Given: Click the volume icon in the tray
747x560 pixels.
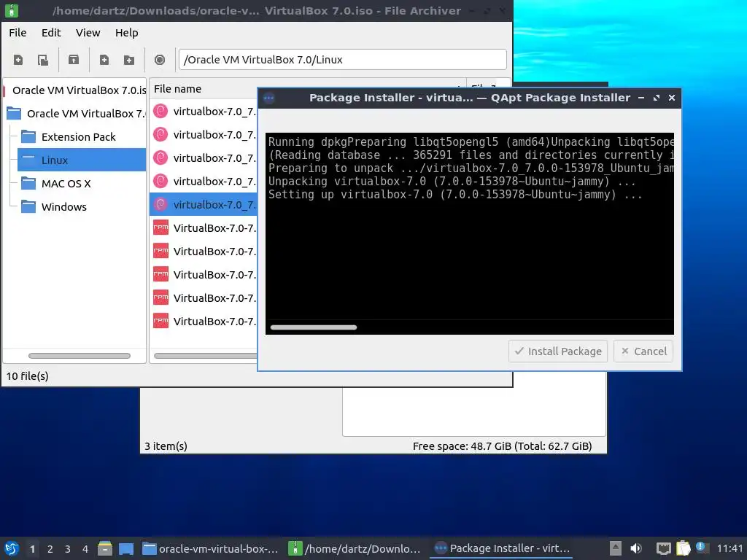Looking at the screenshot, I should tap(636, 548).
